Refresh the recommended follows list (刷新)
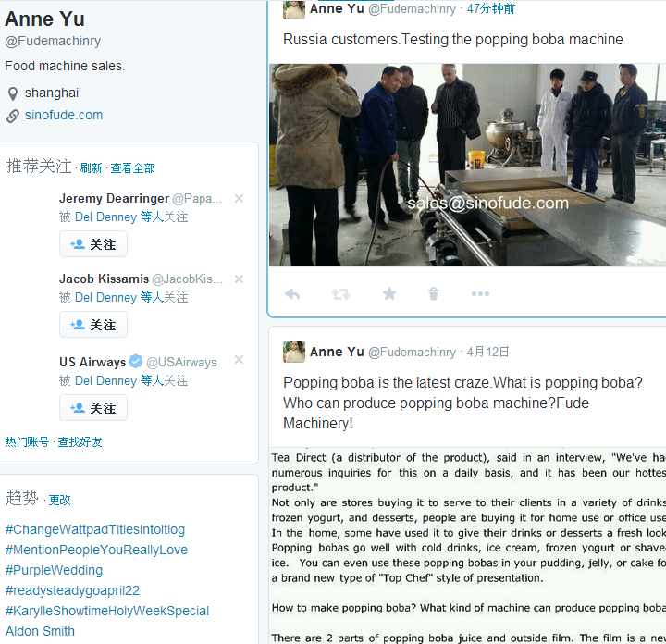The height and width of the screenshot is (644, 666). pos(91,168)
